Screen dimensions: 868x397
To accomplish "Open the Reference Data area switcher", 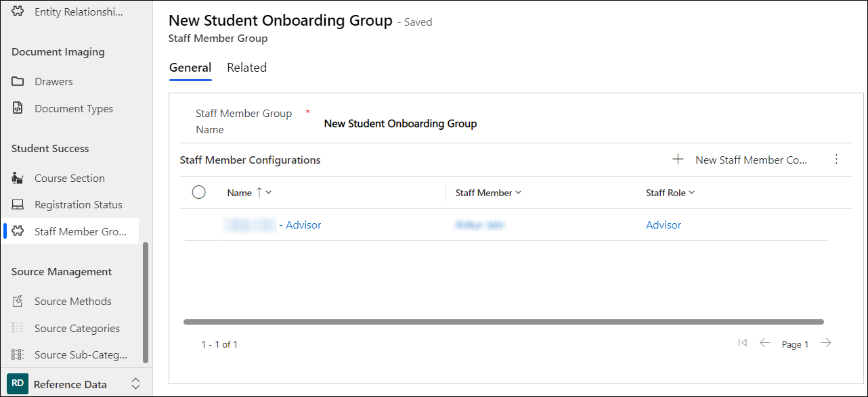I will coord(135,384).
